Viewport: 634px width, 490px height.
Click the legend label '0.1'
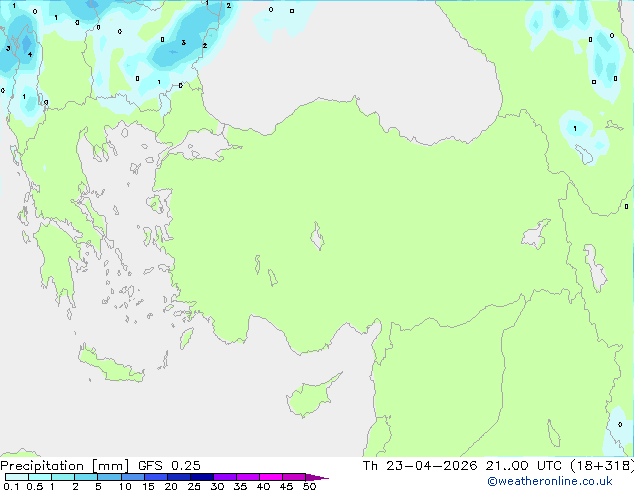coord(11,486)
